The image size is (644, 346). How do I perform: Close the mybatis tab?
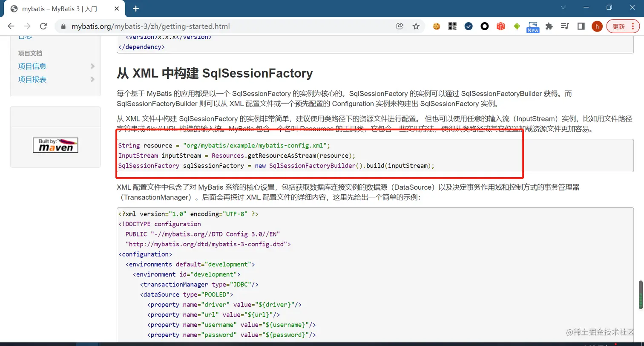118,9
